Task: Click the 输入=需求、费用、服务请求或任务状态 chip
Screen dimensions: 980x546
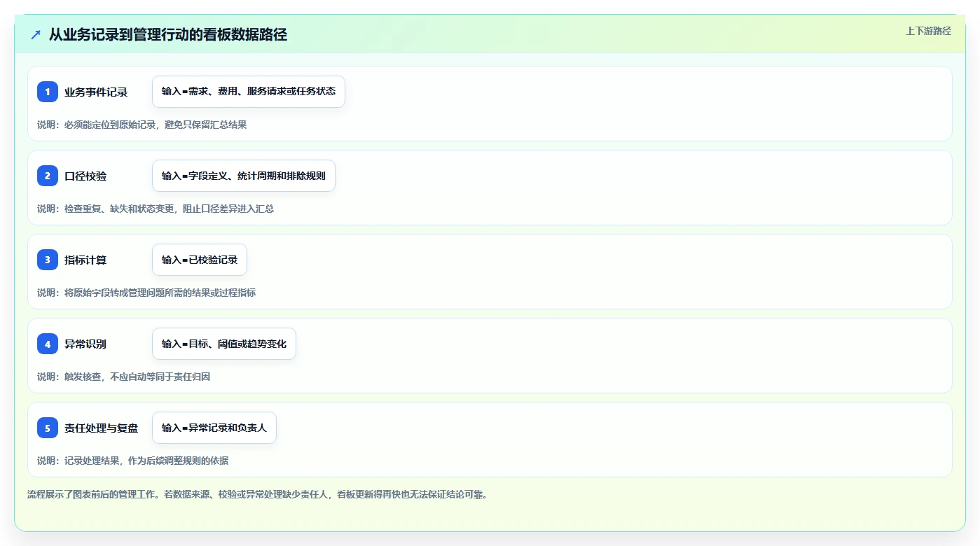Action: [249, 92]
